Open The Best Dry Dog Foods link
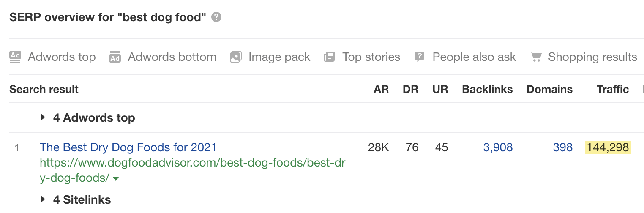The image size is (644, 213). click(x=128, y=147)
